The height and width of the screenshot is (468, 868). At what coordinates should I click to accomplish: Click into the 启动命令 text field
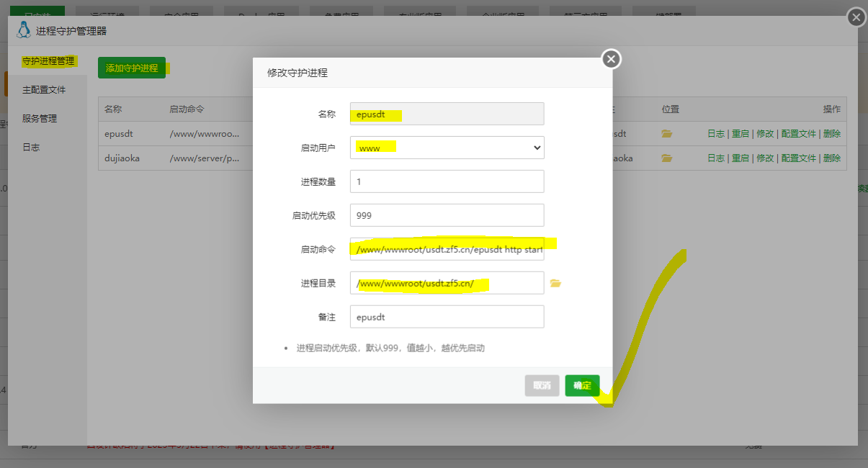click(x=447, y=249)
